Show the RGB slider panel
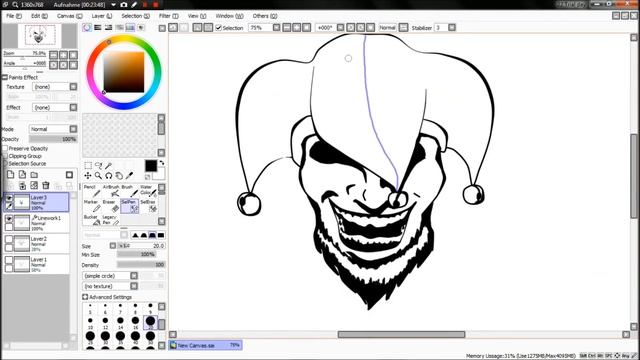The image size is (640, 360). tap(98, 27)
